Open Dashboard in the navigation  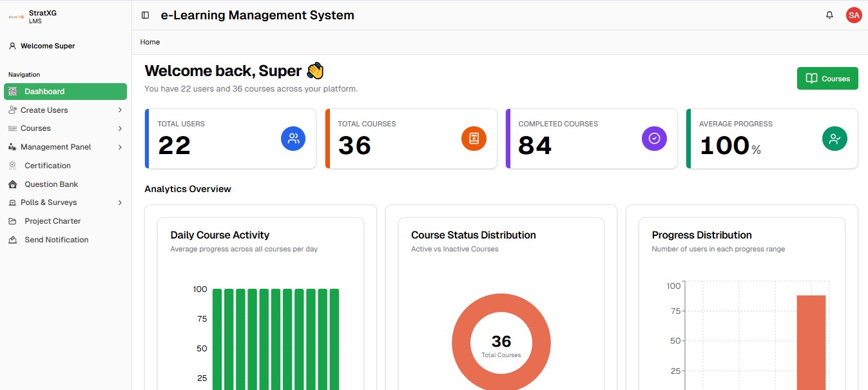(65, 92)
